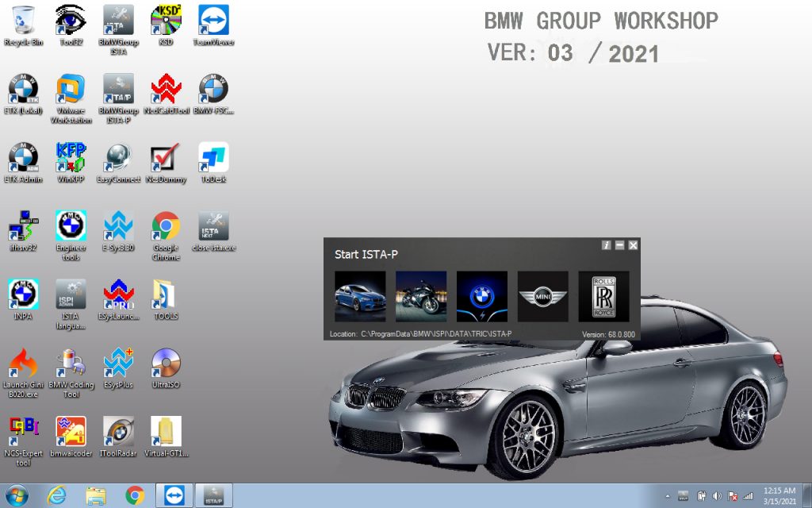Open Chrome from the taskbar
Screen dimensions: 812x508
(x=135, y=496)
